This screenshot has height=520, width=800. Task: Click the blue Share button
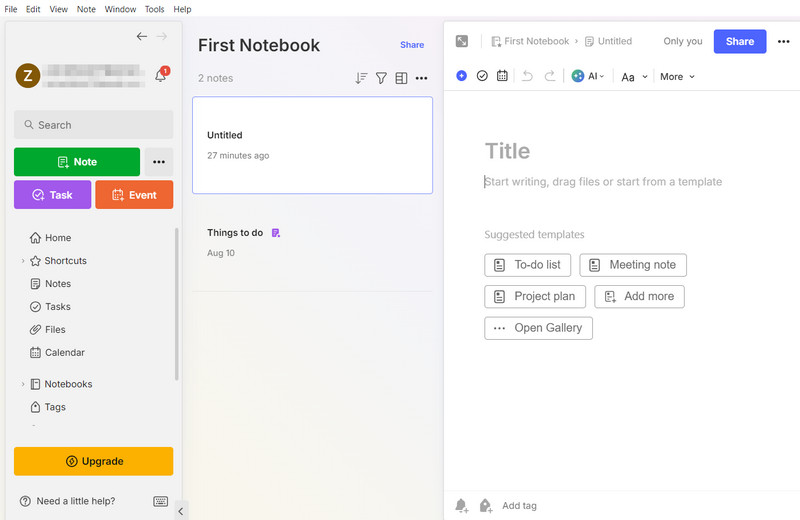(x=740, y=41)
